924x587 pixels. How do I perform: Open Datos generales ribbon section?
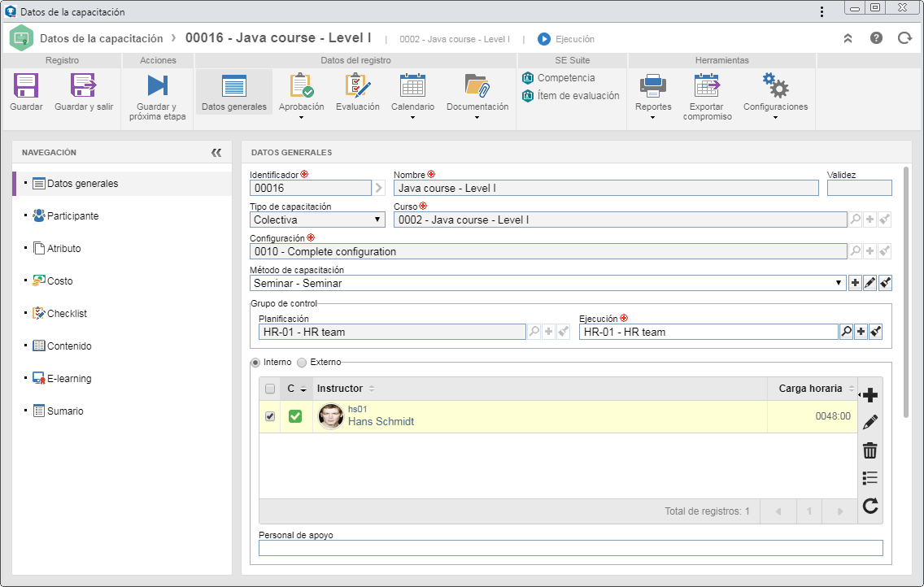pos(234,92)
